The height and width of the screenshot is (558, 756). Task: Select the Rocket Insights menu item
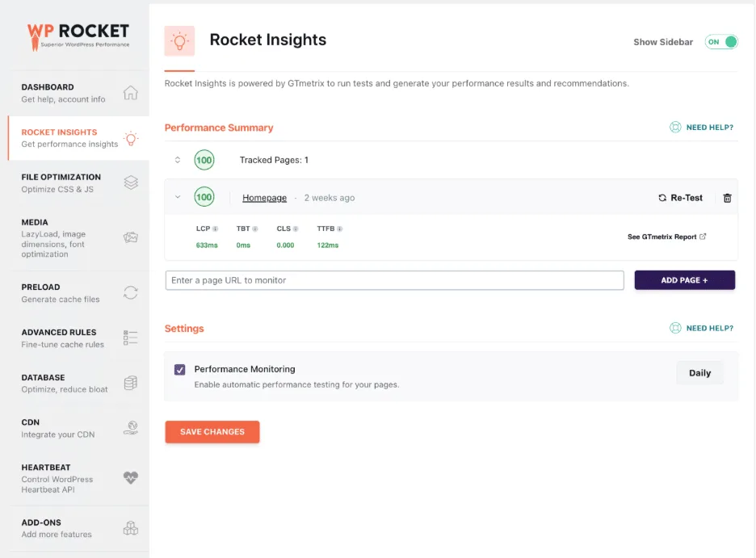pyautogui.click(x=78, y=138)
